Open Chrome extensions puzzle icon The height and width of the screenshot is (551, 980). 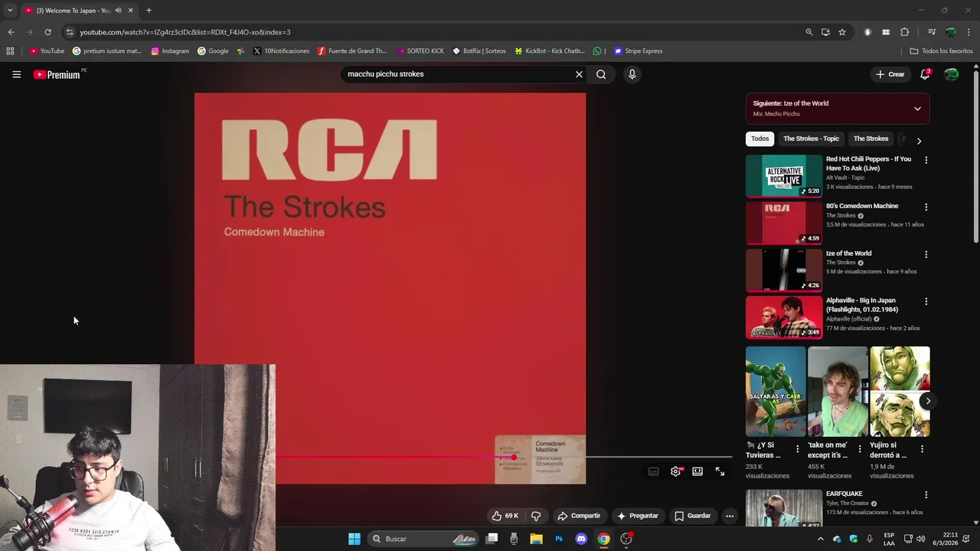tap(904, 32)
